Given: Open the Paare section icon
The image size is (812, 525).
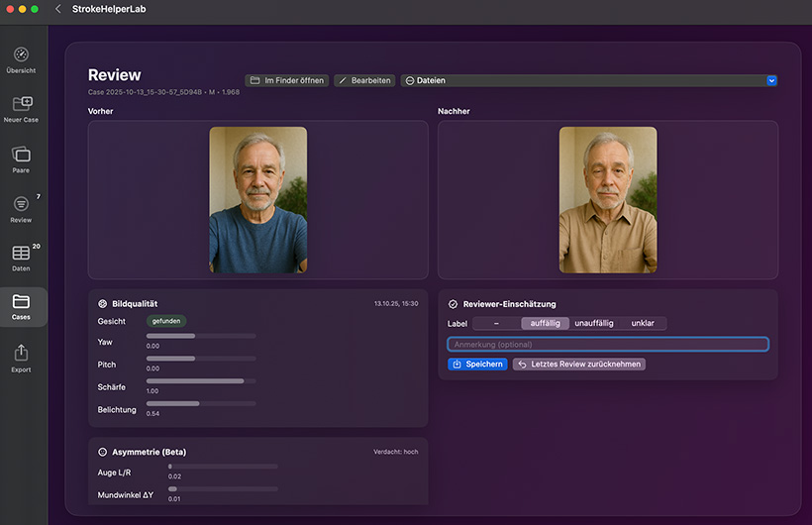Looking at the screenshot, I should coord(21,155).
